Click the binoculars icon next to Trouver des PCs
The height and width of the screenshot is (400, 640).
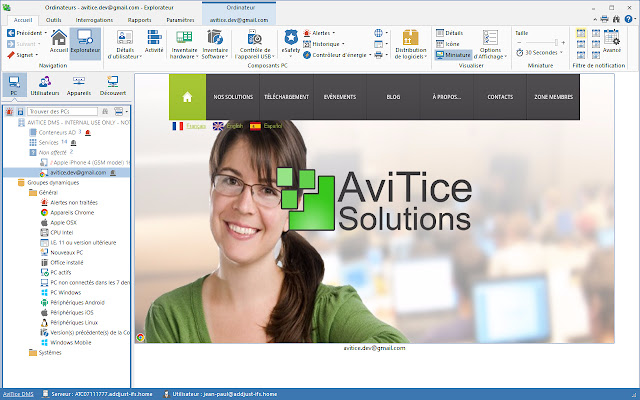pos(105,111)
